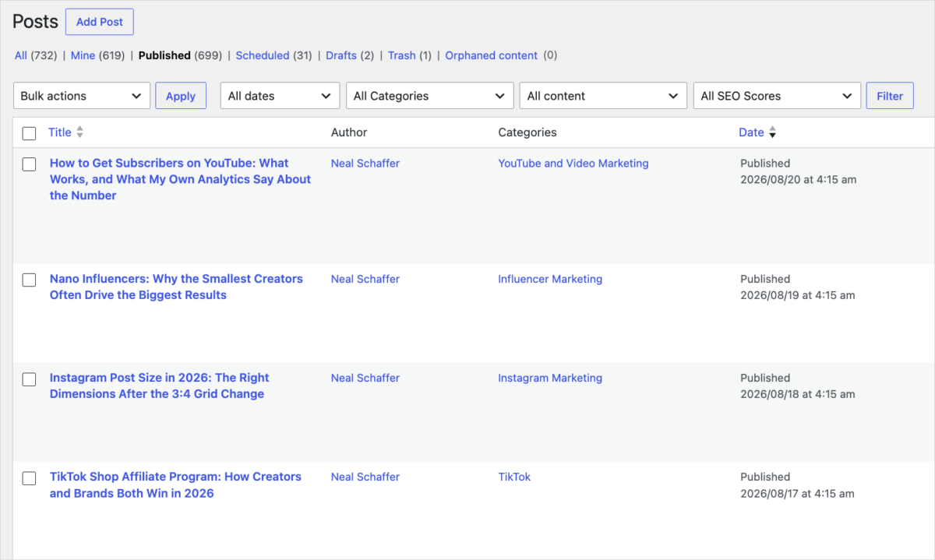Click the Categories column header
This screenshot has height=560, width=935.
click(527, 132)
